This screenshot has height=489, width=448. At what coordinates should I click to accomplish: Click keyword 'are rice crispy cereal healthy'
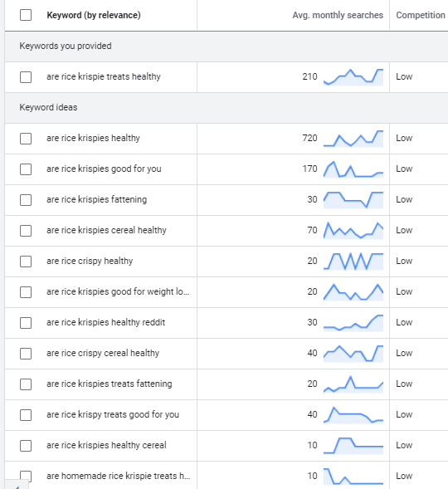[x=103, y=353]
